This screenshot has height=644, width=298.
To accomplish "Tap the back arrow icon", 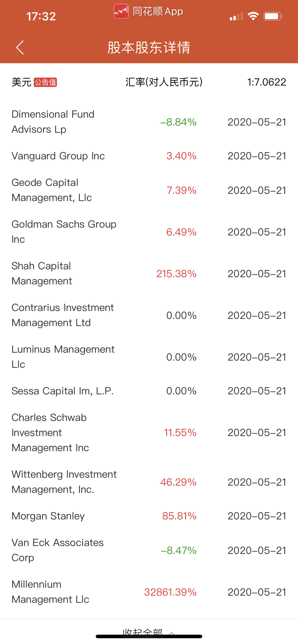I will tap(20, 47).
